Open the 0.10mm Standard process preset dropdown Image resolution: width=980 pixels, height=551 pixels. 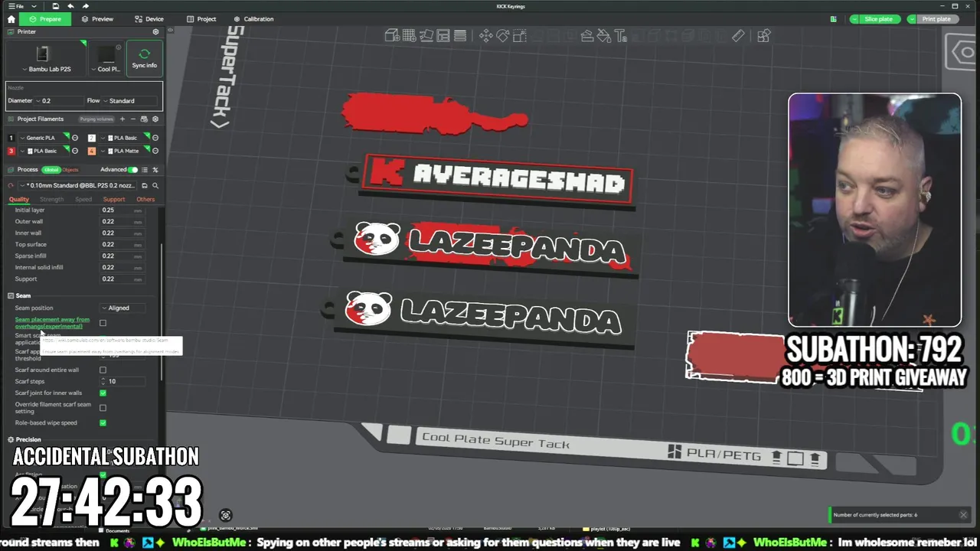(77, 186)
